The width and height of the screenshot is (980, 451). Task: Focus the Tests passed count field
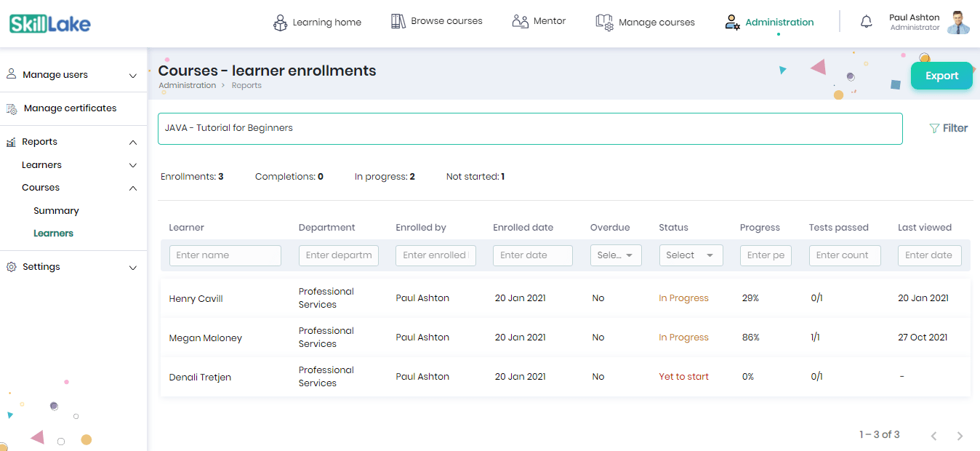(x=845, y=255)
